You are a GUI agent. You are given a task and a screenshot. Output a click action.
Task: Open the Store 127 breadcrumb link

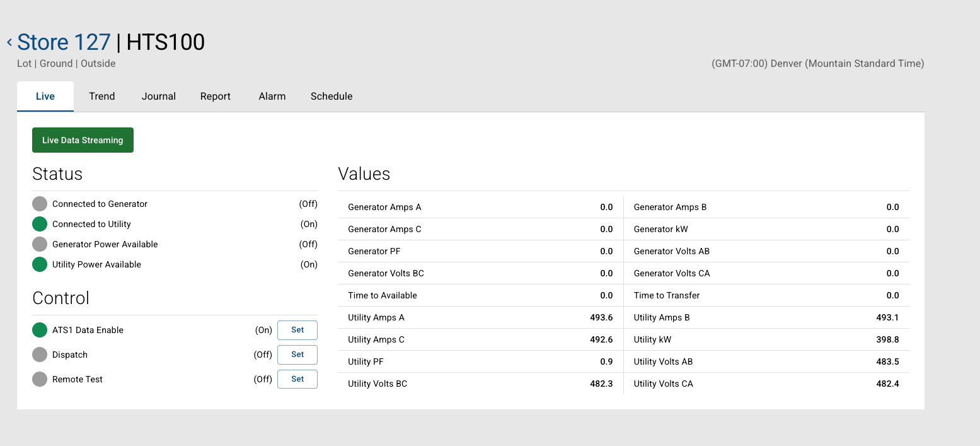tap(64, 42)
